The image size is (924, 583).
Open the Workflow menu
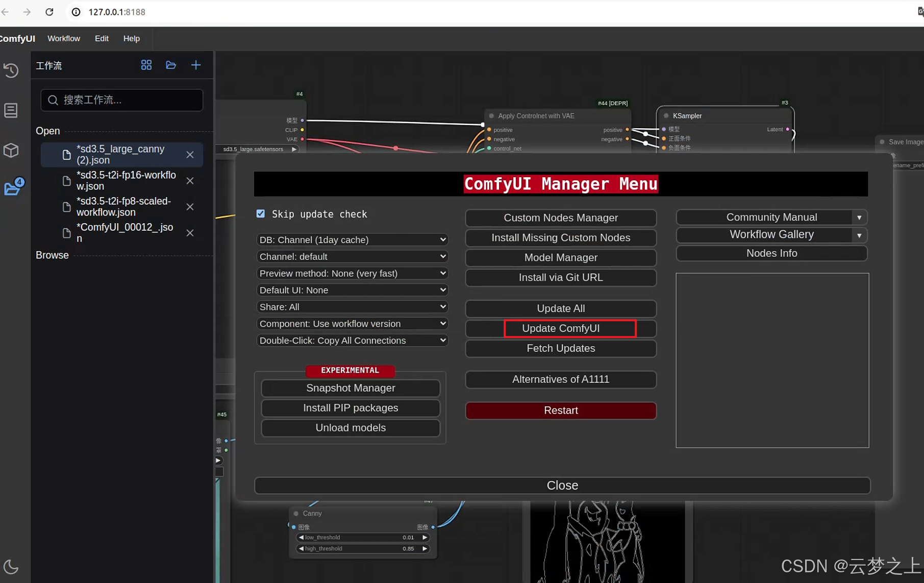pyautogui.click(x=64, y=38)
